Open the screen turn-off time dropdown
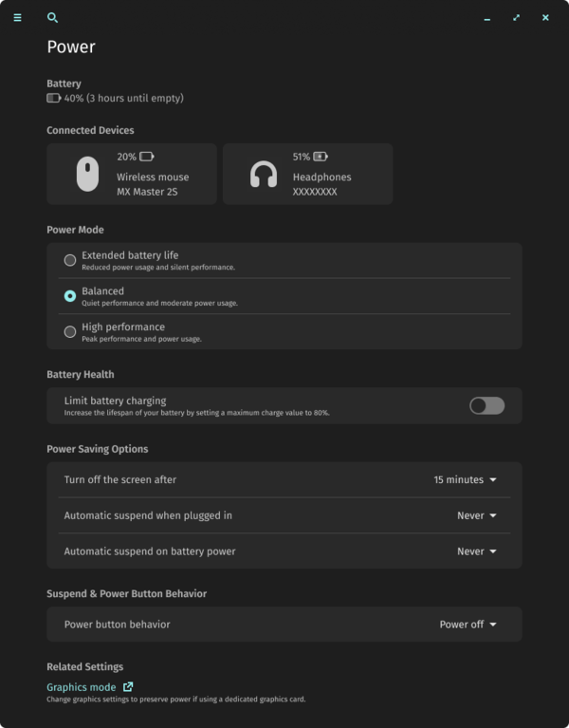Screen dimensions: 569x728 click(465, 480)
